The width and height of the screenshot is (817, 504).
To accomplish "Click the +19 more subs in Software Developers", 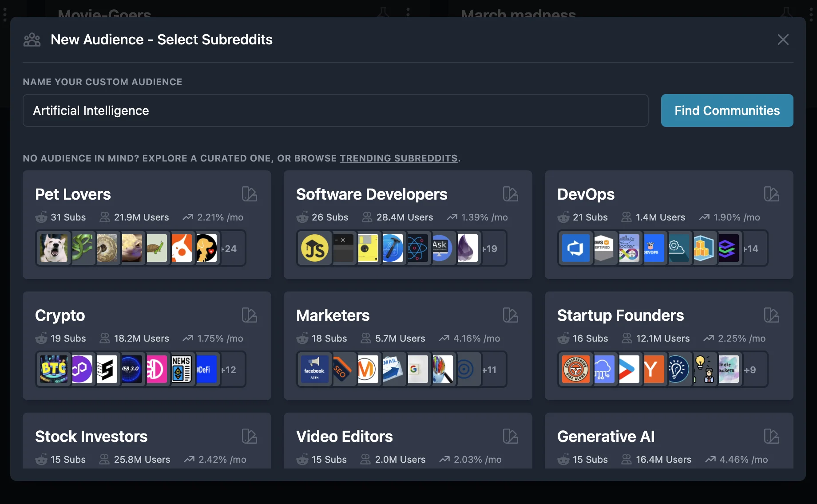I will (490, 248).
